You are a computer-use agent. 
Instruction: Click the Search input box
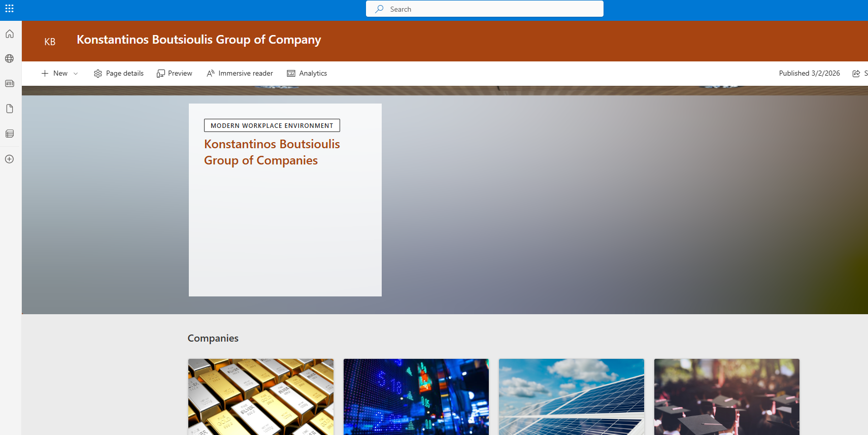[485, 9]
